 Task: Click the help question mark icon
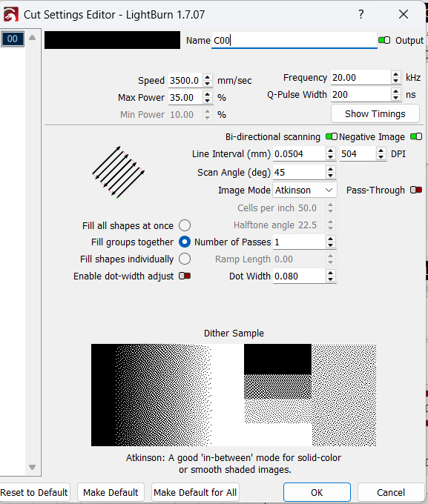tap(361, 14)
